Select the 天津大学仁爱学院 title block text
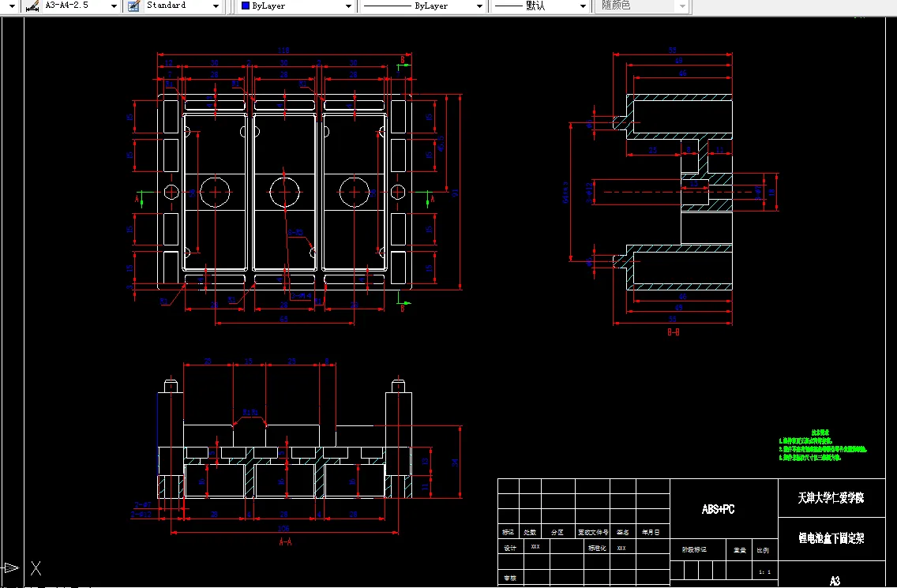 click(x=831, y=497)
